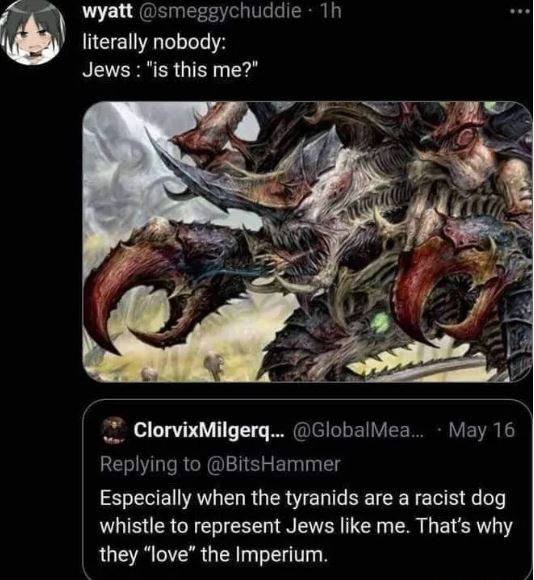Screen dimensions: 534x580
Task: Open the 1h timestamp permalink
Action: pos(331,11)
